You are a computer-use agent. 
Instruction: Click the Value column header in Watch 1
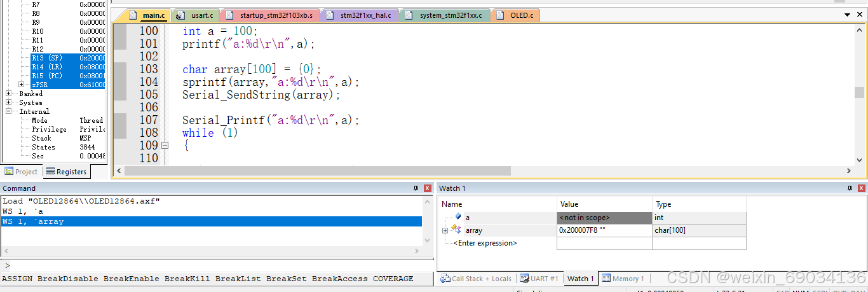(x=604, y=204)
